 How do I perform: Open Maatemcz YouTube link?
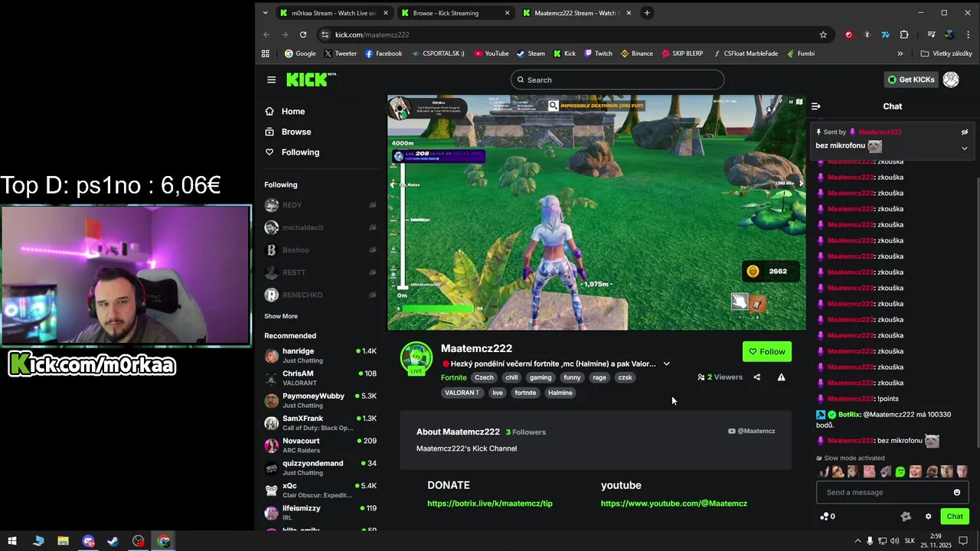tap(674, 504)
